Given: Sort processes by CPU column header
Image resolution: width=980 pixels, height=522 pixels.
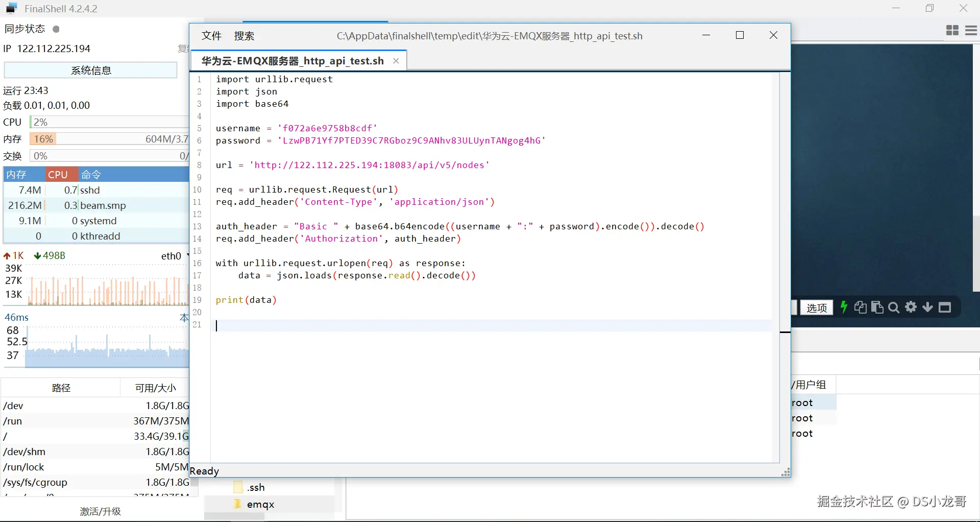Looking at the screenshot, I should (61, 175).
